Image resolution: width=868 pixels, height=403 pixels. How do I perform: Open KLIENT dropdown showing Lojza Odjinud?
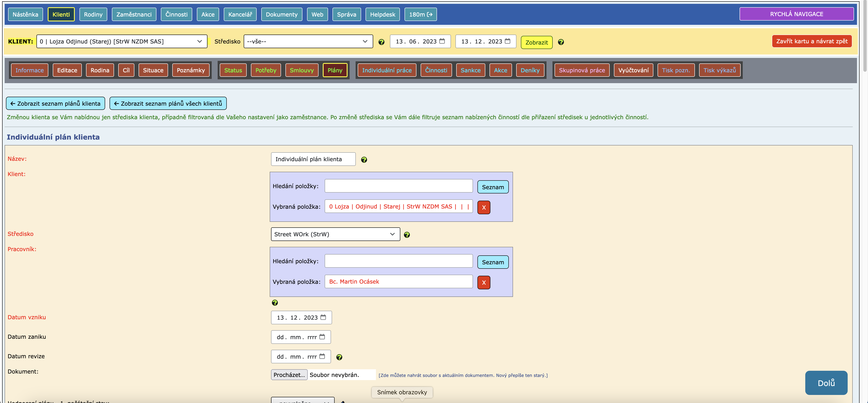point(122,42)
